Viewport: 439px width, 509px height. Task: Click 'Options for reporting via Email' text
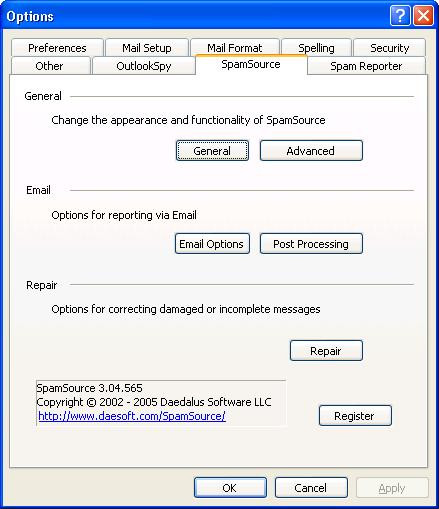click(x=124, y=215)
